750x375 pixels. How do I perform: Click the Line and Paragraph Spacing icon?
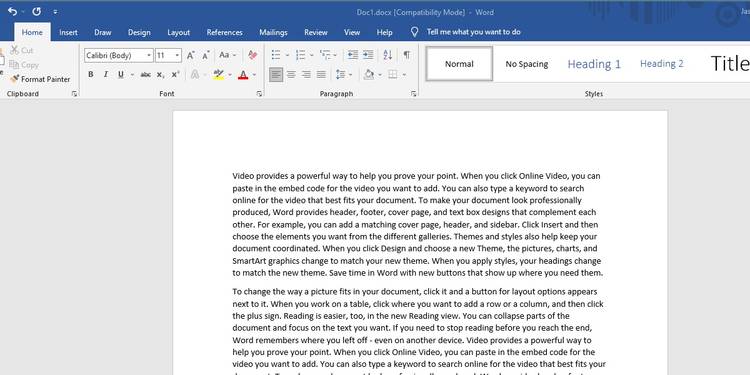341,75
